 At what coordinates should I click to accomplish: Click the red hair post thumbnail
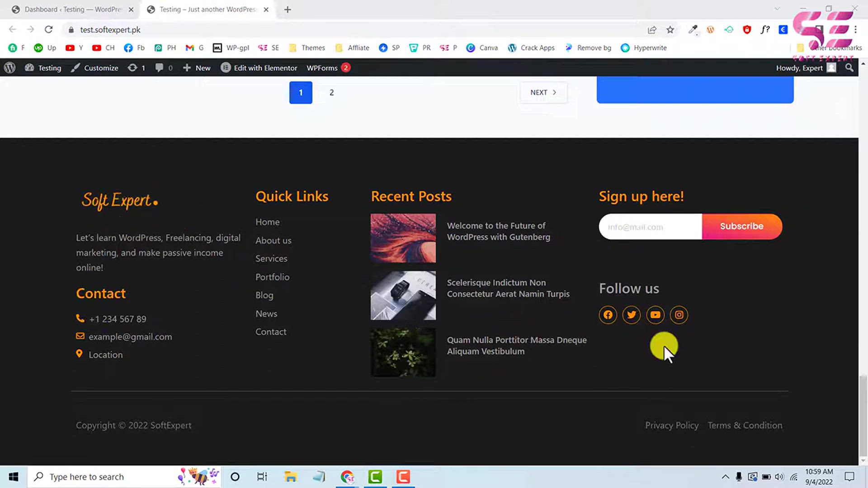403,238
